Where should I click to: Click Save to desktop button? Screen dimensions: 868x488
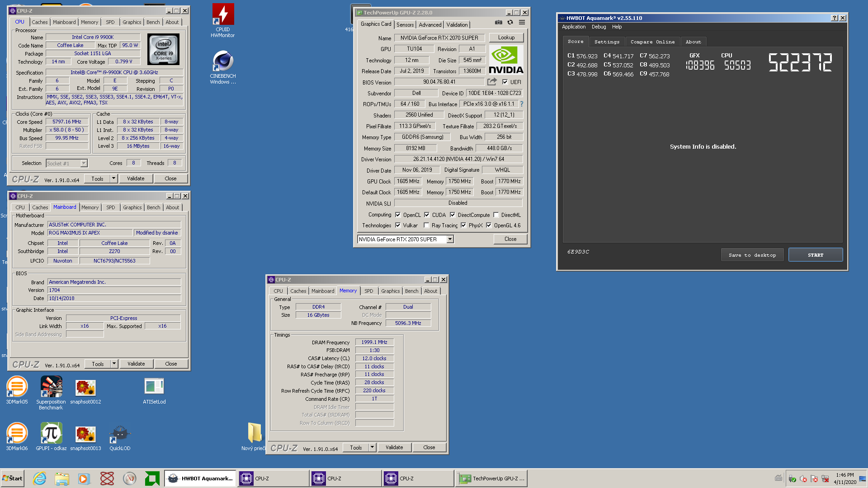click(x=752, y=255)
